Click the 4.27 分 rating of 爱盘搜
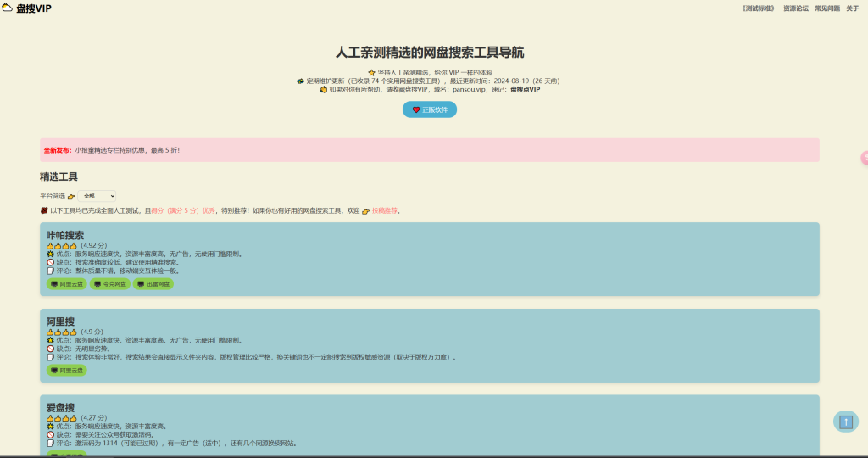Viewport: 868px width, 458px height. (93, 417)
